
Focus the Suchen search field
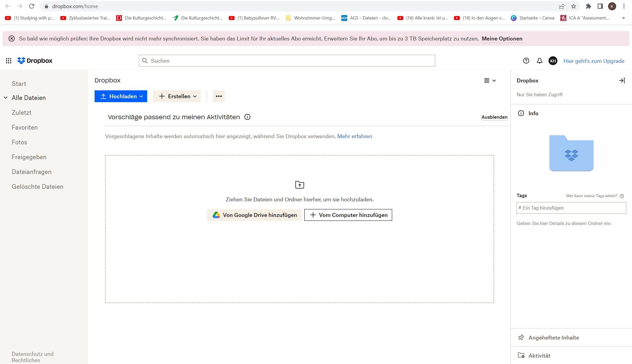pos(287,61)
